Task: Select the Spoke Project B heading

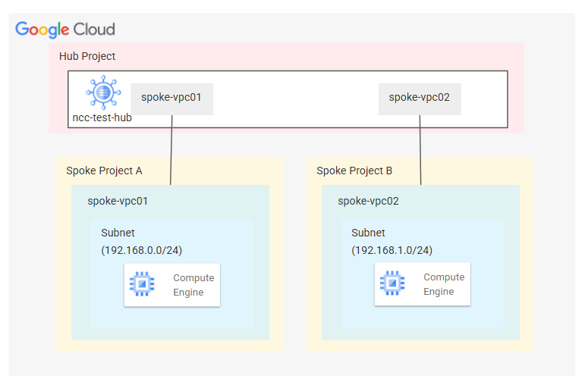Action: click(x=354, y=171)
